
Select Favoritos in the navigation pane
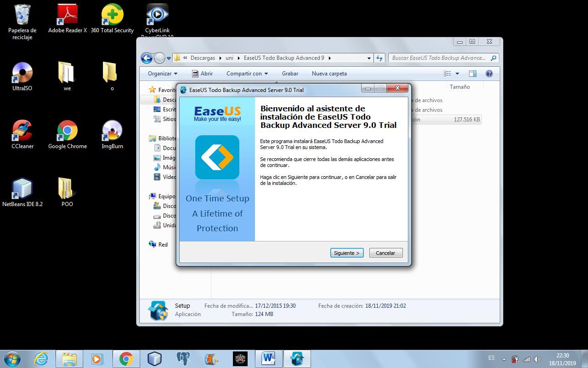pos(163,90)
